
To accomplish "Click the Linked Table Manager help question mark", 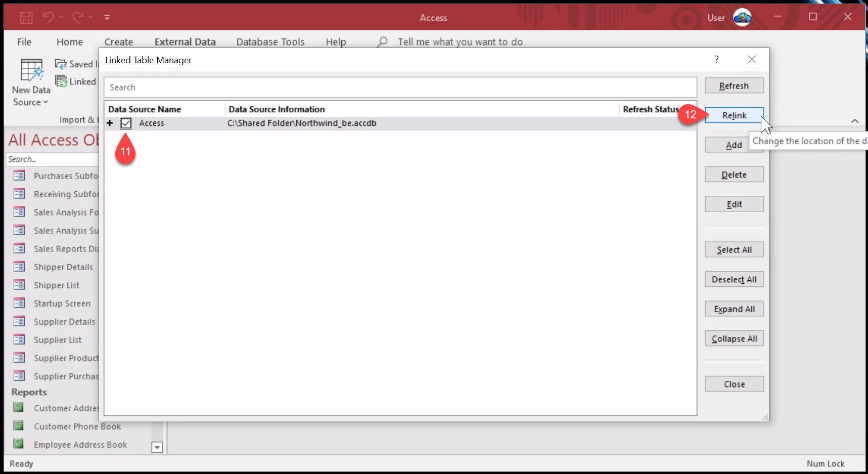I will click(x=716, y=60).
